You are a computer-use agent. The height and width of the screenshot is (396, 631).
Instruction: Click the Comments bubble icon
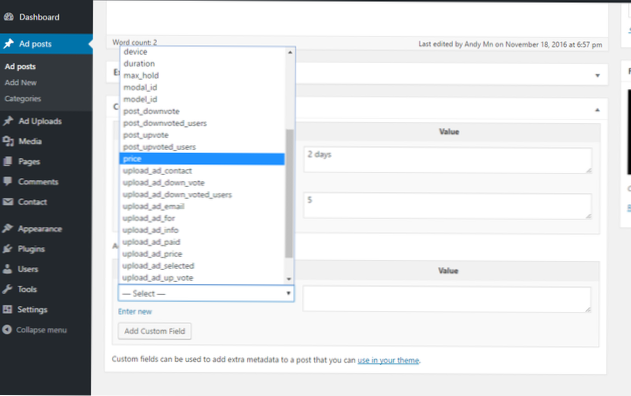(x=8, y=182)
